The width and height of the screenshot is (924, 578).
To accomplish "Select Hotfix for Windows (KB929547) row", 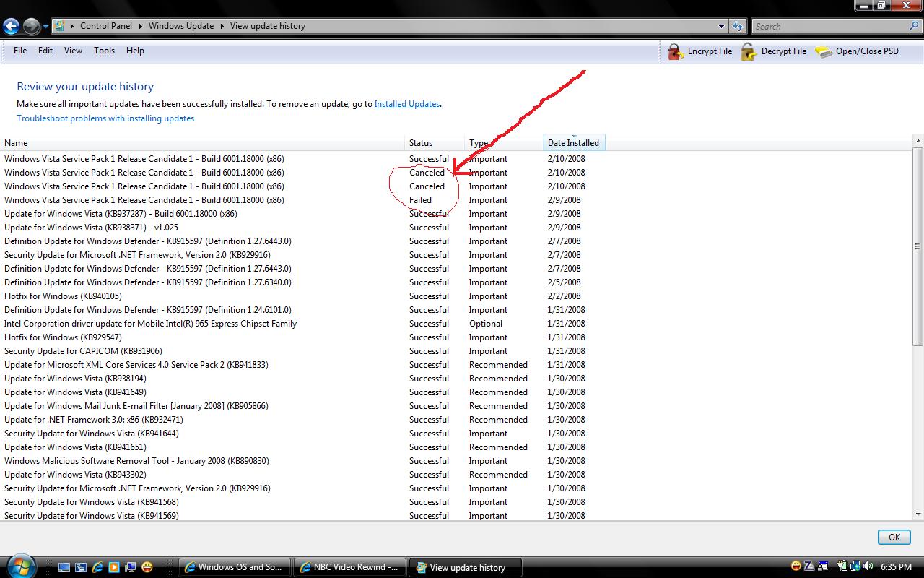I will click(303, 337).
